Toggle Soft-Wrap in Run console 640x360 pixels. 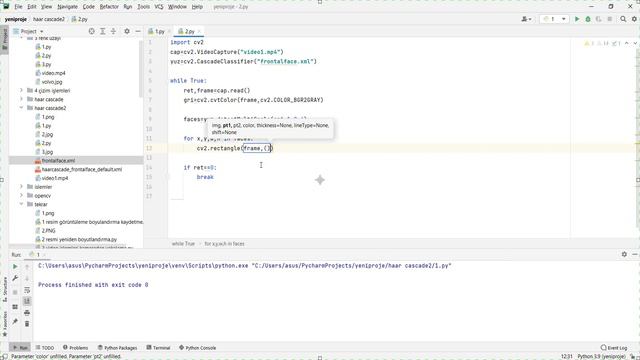coord(27,290)
